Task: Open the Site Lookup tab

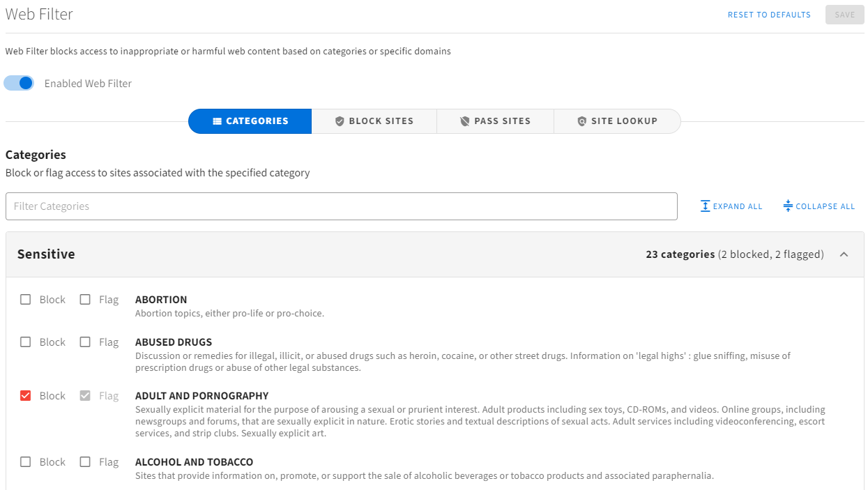Action: coord(617,121)
